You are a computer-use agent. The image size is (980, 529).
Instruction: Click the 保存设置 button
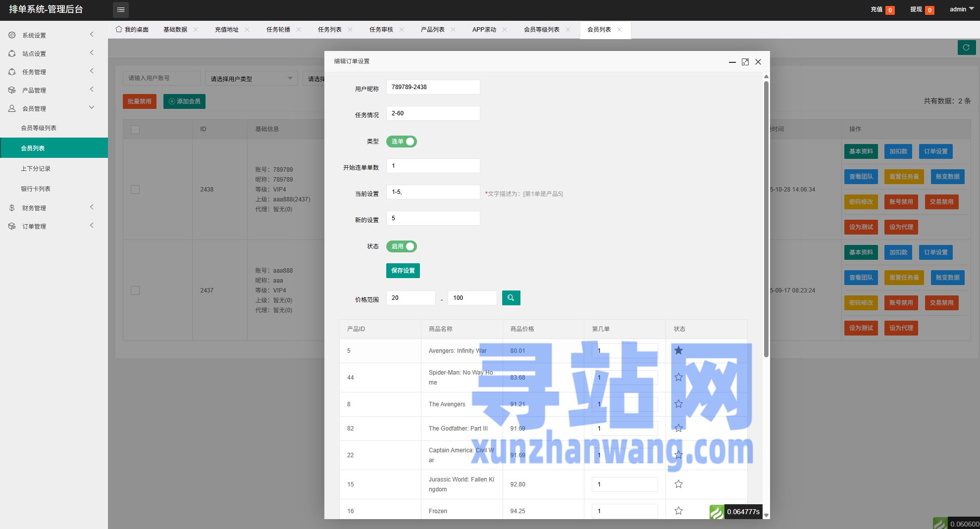(403, 271)
